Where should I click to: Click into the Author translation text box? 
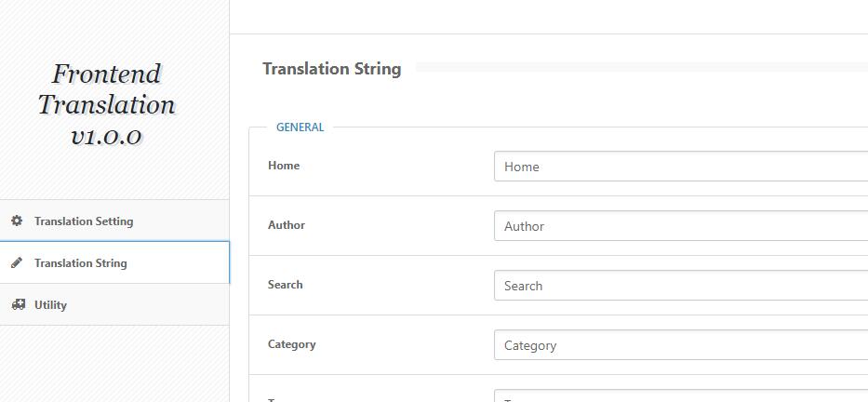(x=680, y=226)
